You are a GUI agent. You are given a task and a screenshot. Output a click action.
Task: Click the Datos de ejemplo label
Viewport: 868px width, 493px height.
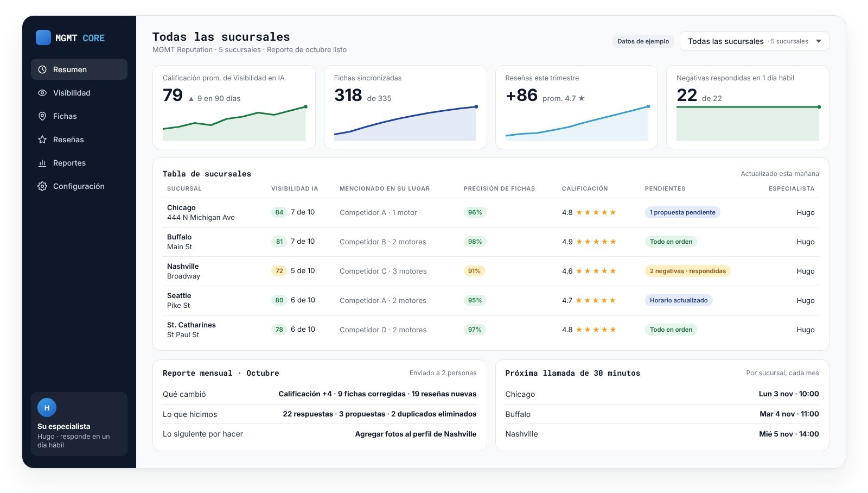coord(643,41)
